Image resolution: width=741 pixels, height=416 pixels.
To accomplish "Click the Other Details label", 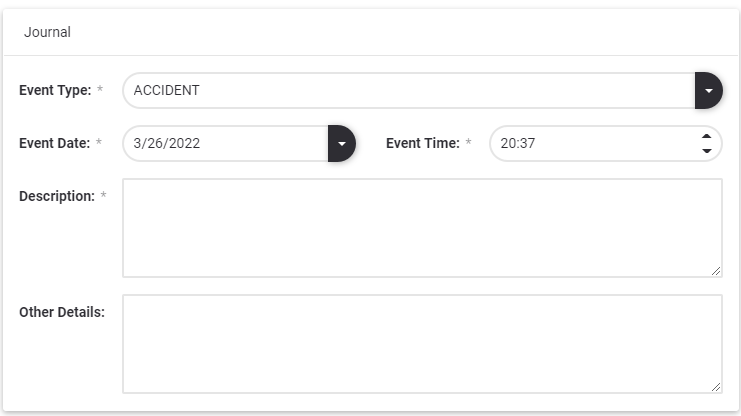I will point(62,312).
